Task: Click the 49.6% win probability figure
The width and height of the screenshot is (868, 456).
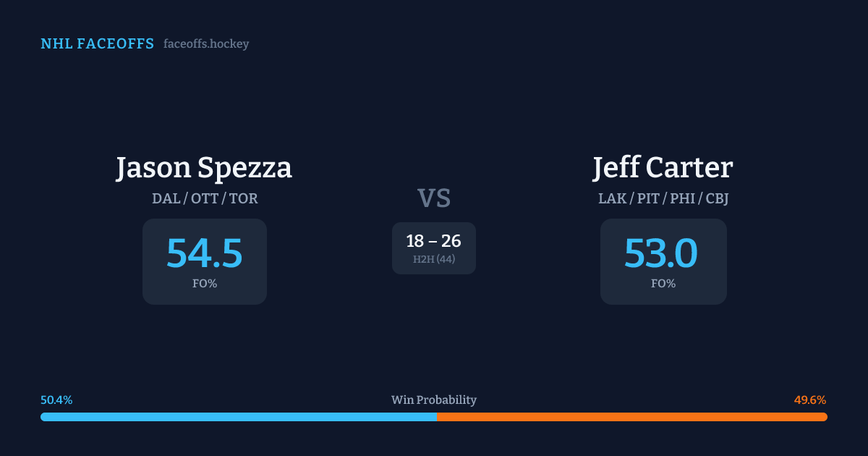Action: click(x=810, y=400)
